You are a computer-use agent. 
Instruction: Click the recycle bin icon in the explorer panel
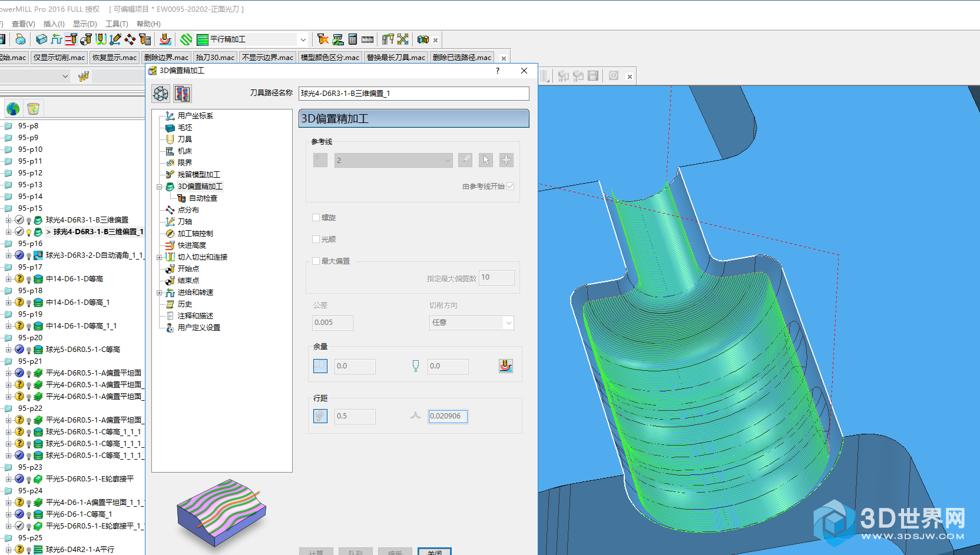(x=33, y=109)
